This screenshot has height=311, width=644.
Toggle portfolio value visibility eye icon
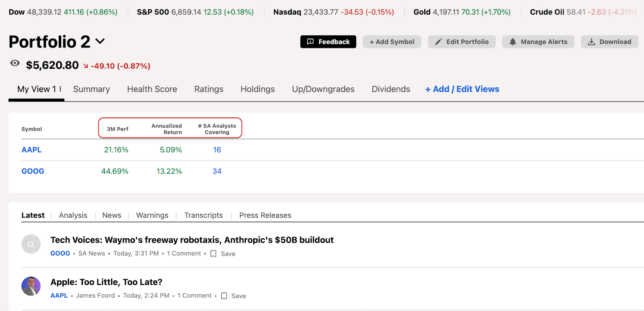(15, 63)
